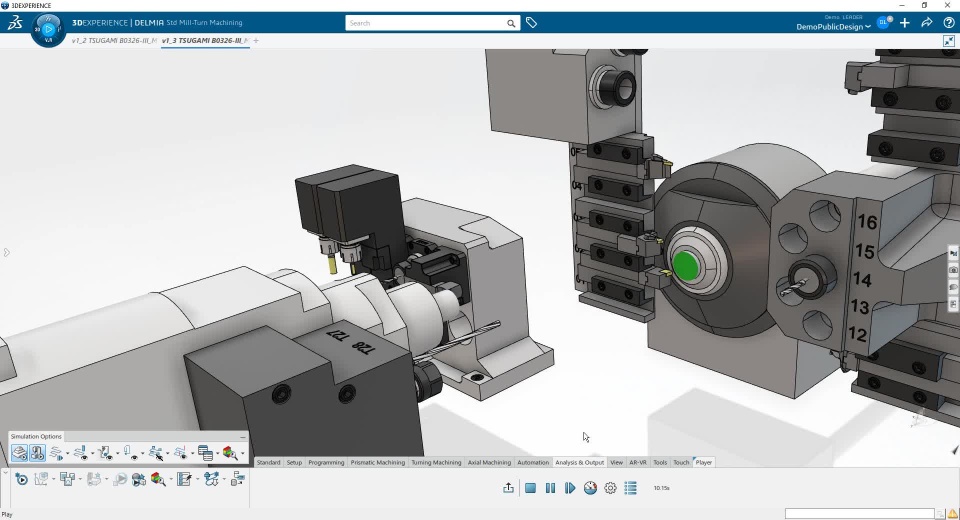Click the connected nodes icon
The image size is (960, 520).
(x=211, y=479)
